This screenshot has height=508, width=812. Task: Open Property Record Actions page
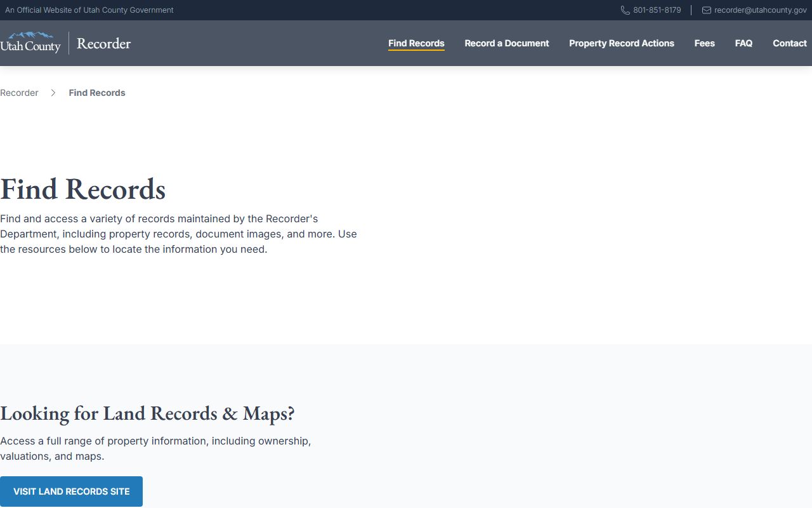click(x=622, y=43)
